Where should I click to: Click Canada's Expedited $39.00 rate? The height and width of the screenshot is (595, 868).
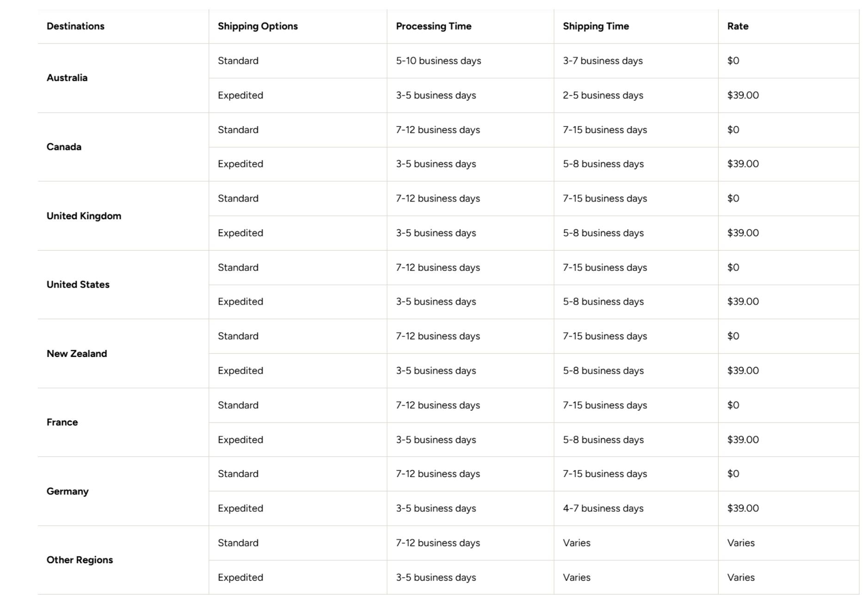(x=743, y=164)
